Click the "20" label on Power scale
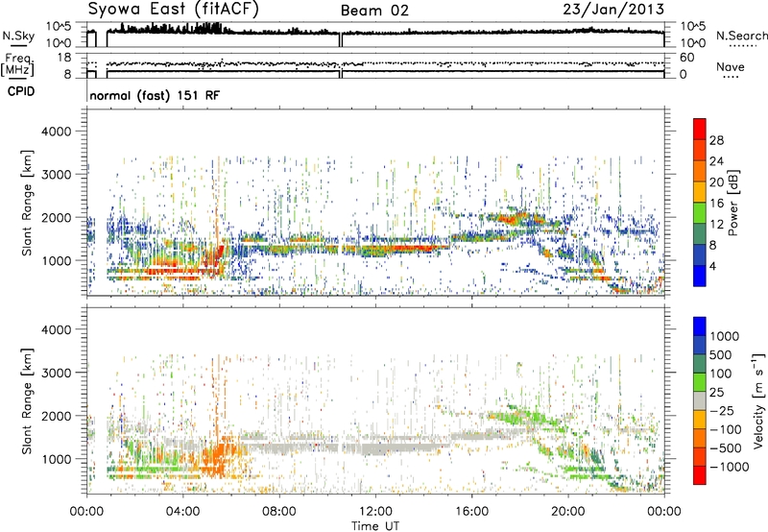768x532 pixels. (x=716, y=182)
